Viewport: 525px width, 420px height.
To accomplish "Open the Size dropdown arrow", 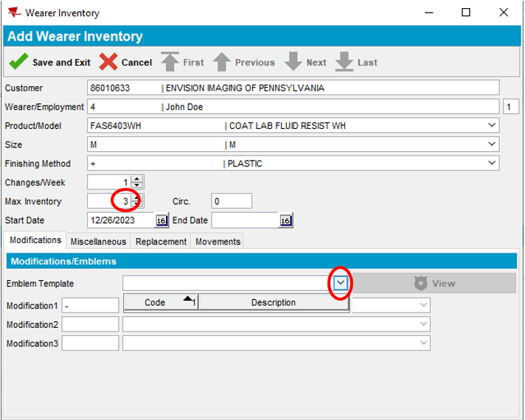I will [x=492, y=144].
